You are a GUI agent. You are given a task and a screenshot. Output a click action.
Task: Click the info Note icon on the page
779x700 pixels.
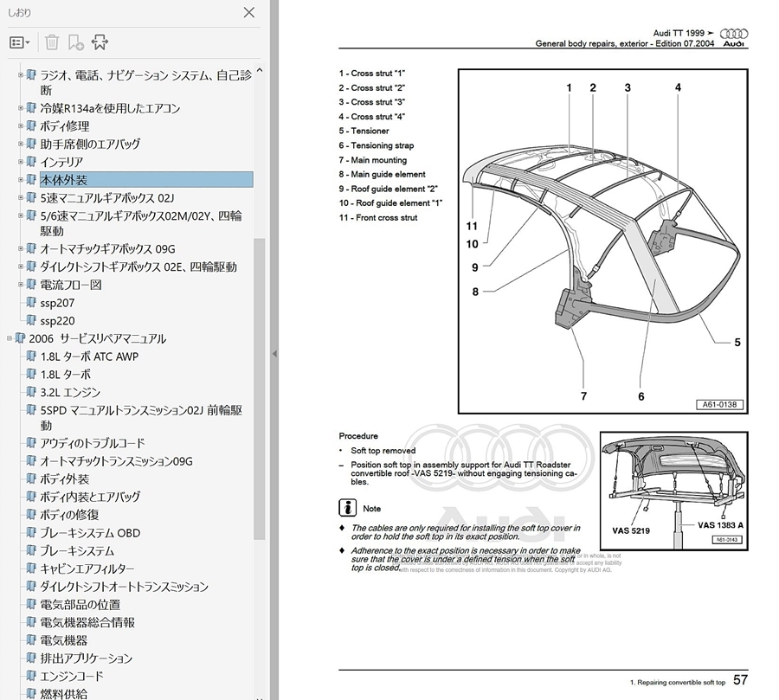(347, 508)
